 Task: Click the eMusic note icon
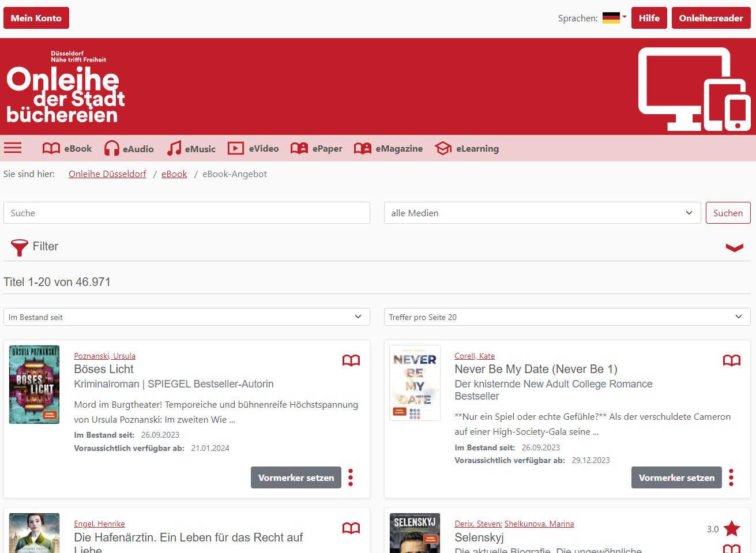(x=174, y=148)
